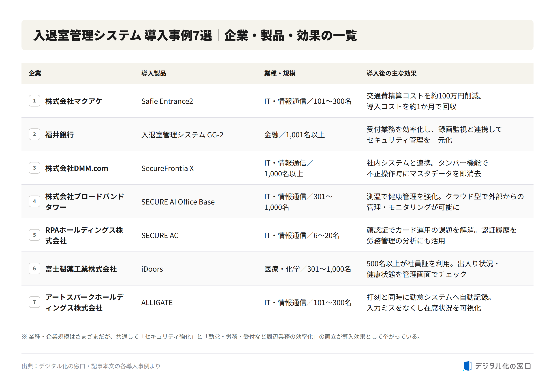555x392 pixels.
Task: Click the 1,000名以上 cell in the DMM.com row
Action: click(289, 168)
